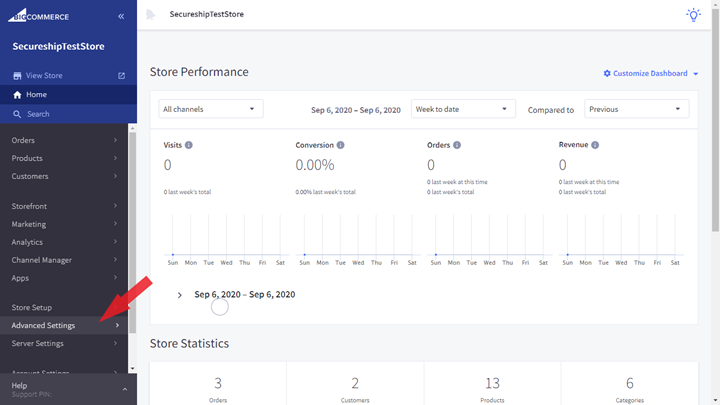Show info tooltip for Conversion
The image size is (720, 405).
pos(340,145)
